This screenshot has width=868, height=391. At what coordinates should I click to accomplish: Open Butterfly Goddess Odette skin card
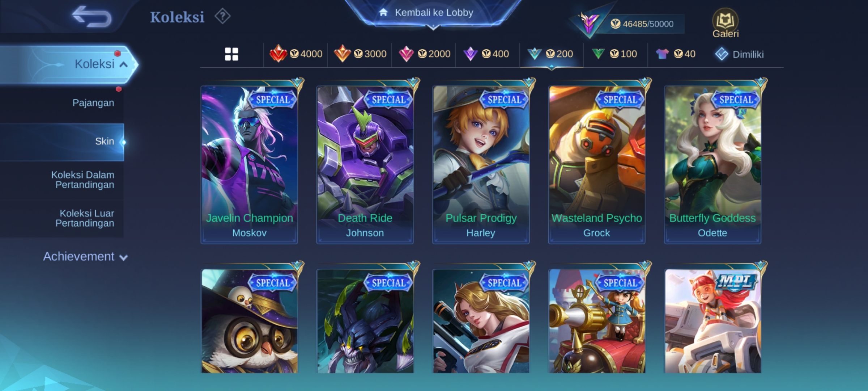(x=712, y=165)
